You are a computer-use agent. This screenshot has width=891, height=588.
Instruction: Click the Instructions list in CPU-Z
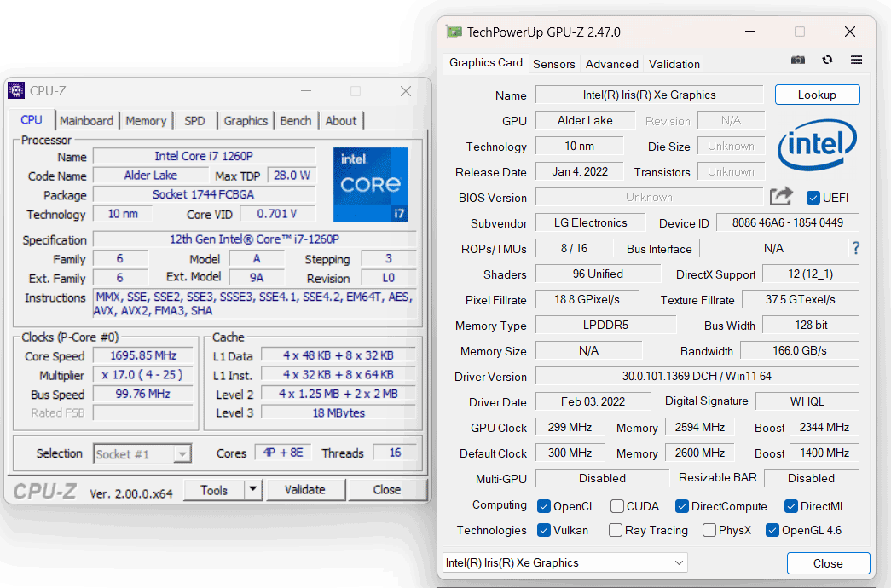click(x=255, y=303)
